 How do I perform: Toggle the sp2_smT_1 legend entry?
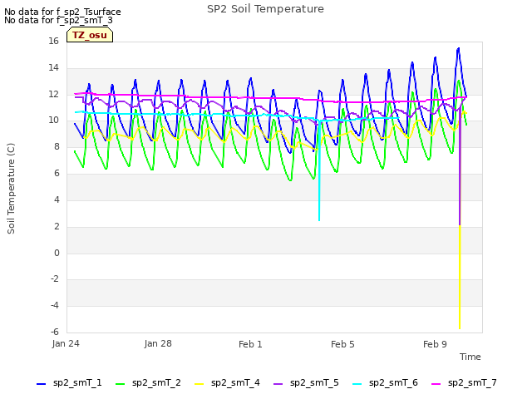[x=69, y=383]
